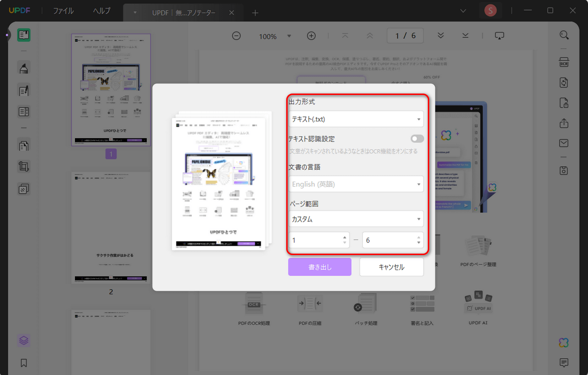
Task: Open the protect PDF lock icon
Action: pyautogui.click(x=564, y=103)
